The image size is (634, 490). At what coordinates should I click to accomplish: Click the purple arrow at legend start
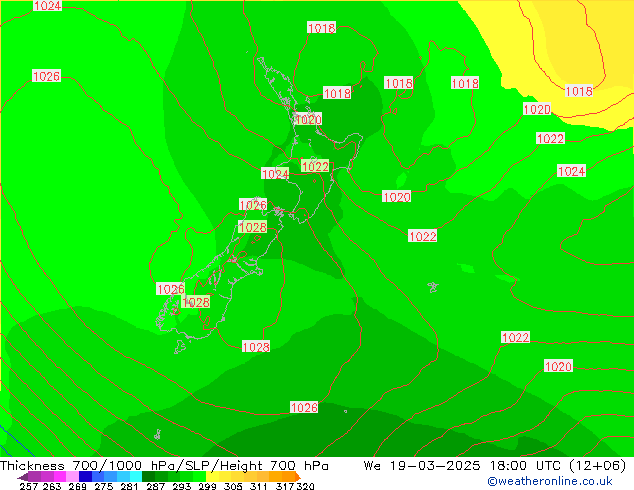tap(22, 477)
